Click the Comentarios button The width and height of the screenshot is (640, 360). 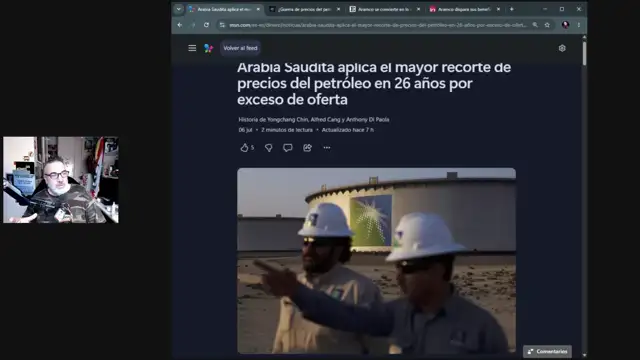tap(547, 351)
